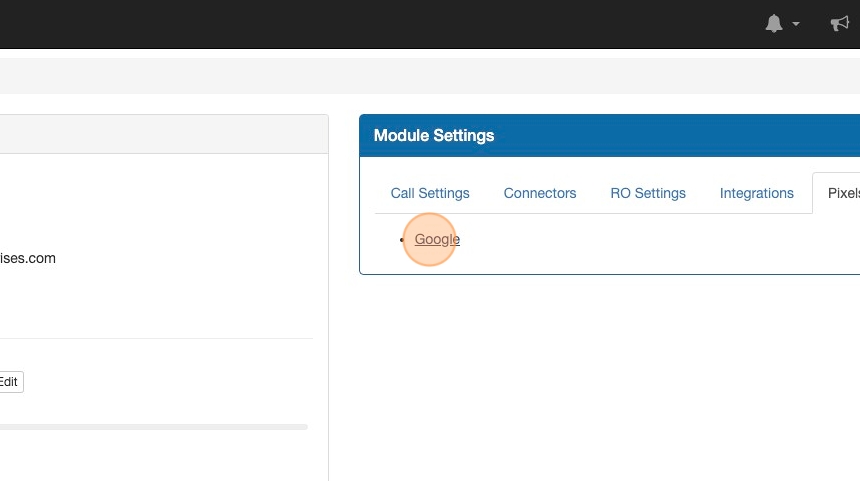Click the email address ending in ises.com
This screenshot has height=481, width=860.
click(28, 258)
